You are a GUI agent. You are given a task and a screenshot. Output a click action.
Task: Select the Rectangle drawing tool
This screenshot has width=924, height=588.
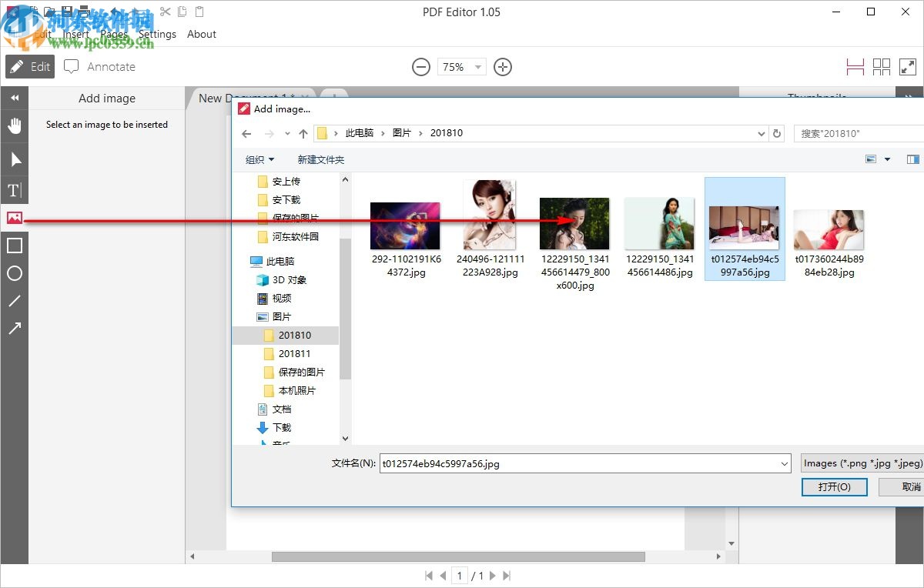tap(14, 245)
